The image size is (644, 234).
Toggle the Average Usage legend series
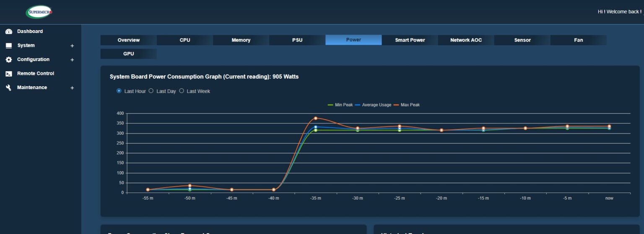[x=373, y=105]
